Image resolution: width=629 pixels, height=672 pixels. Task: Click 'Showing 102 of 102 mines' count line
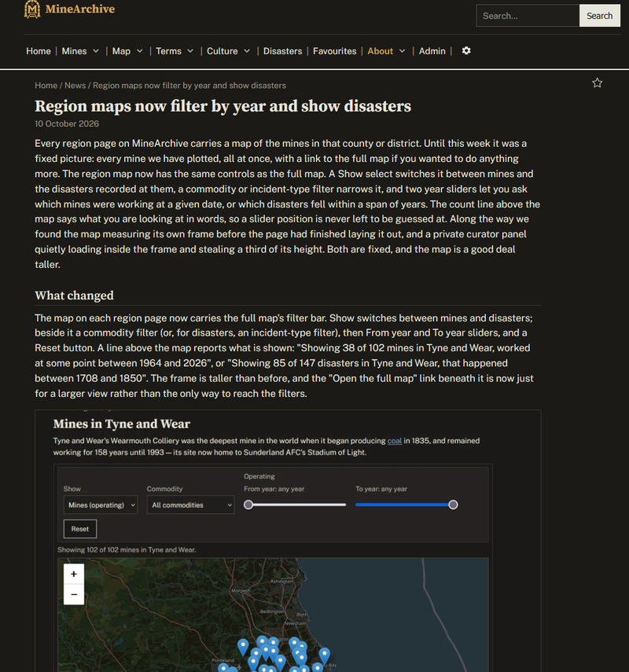pyautogui.click(x=127, y=550)
